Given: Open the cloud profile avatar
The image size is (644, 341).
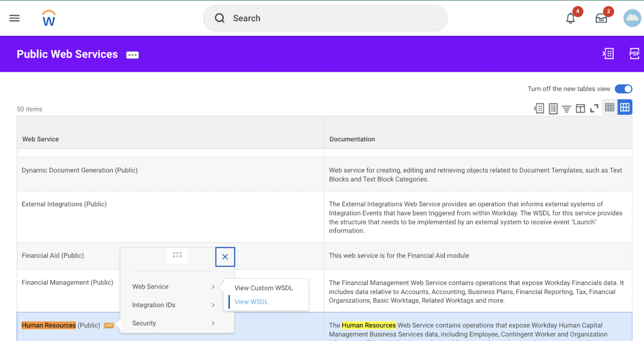Looking at the screenshot, I should coord(632,18).
